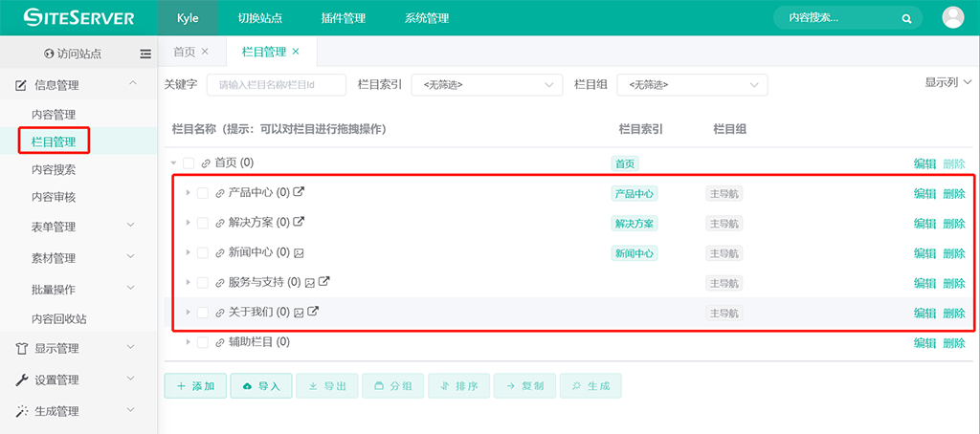
Task: Click image icon beside 服务与支持
Action: [x=309, y=283]
